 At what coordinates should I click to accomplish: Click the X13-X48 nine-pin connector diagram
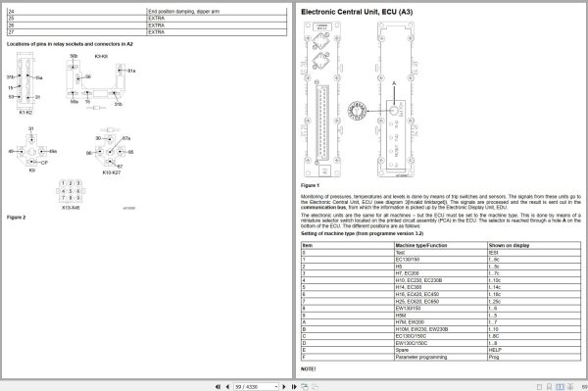(x=71, y=191)
